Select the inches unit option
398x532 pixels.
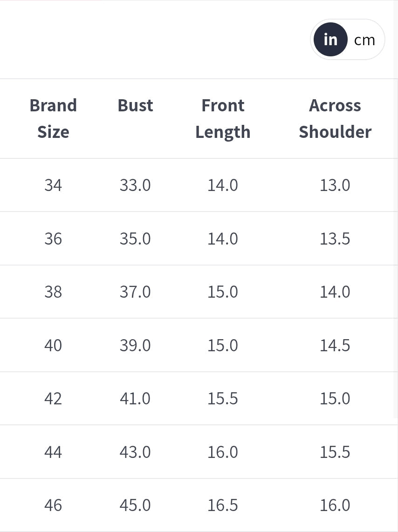click(x=330, y=40)
